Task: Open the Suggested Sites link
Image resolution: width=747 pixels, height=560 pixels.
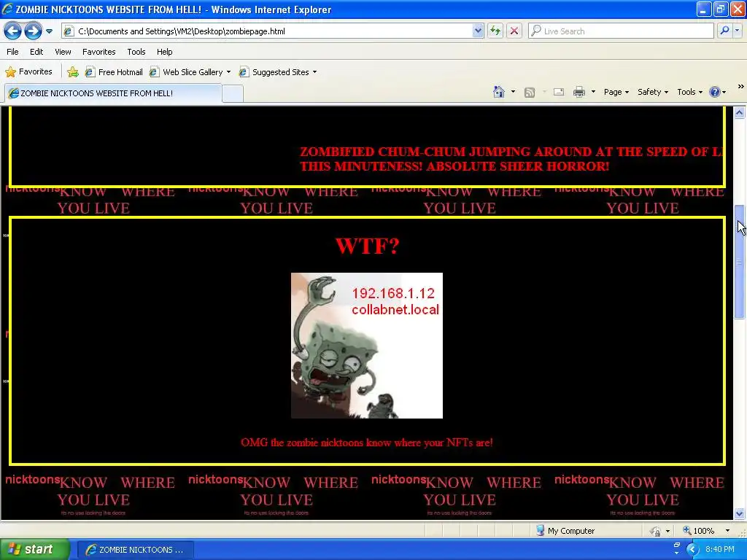Action: click(x=274, y=72)
